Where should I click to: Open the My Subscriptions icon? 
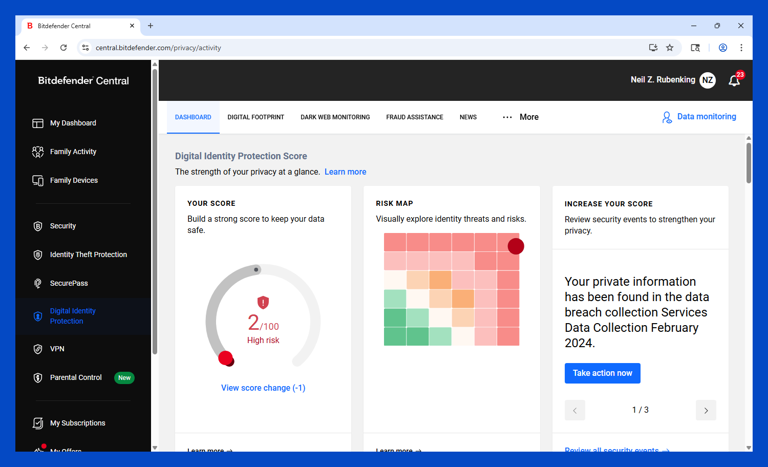(38, 423)
